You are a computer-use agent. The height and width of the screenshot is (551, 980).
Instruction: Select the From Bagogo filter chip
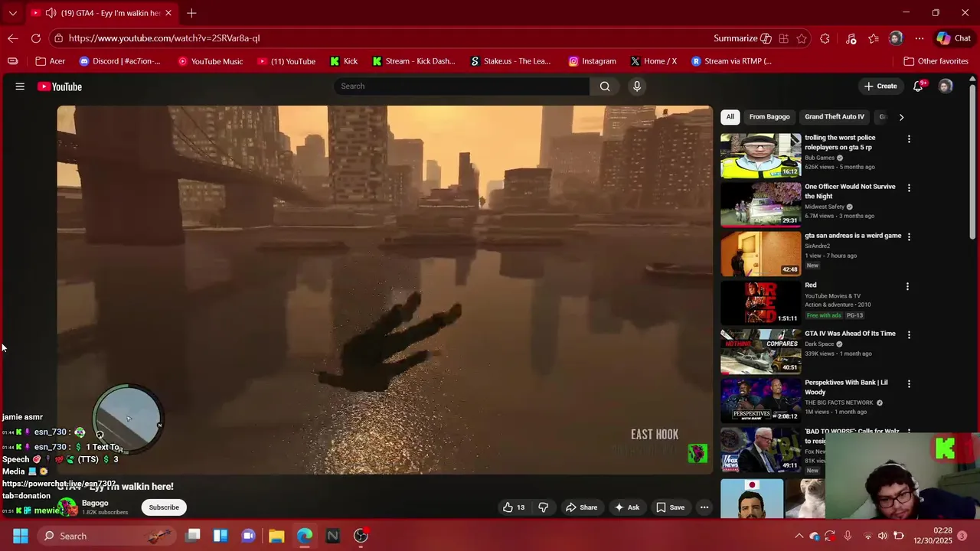pyautogui.click(x=769, y=117)
